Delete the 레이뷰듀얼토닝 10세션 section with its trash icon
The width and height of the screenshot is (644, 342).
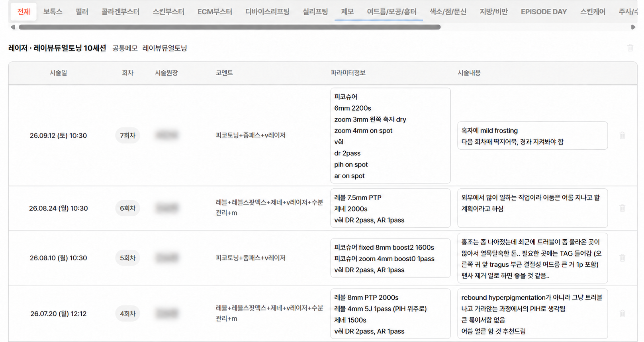pyautogui.click(x=630, y=48)
